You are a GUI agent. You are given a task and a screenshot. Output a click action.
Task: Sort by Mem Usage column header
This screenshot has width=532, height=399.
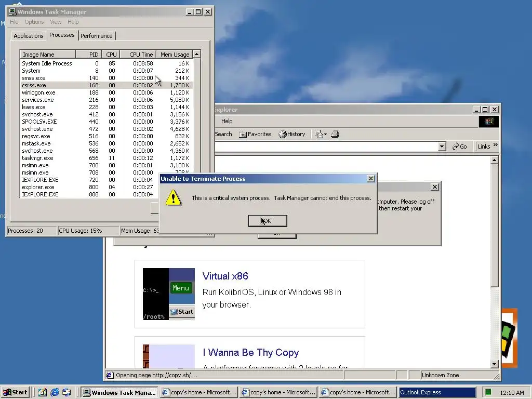click(x=175, y=54)
